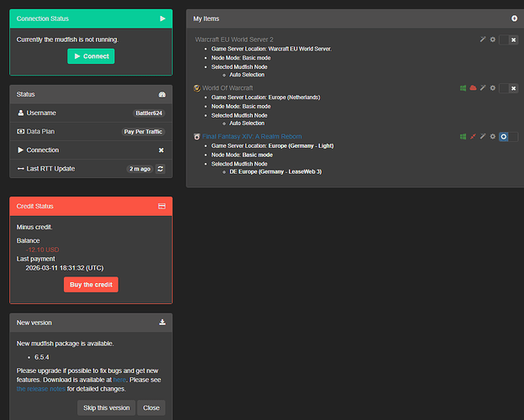Screen dimensions: 524x420
Task: Click the circle icon in My Items header
Action: coord(514,18)
